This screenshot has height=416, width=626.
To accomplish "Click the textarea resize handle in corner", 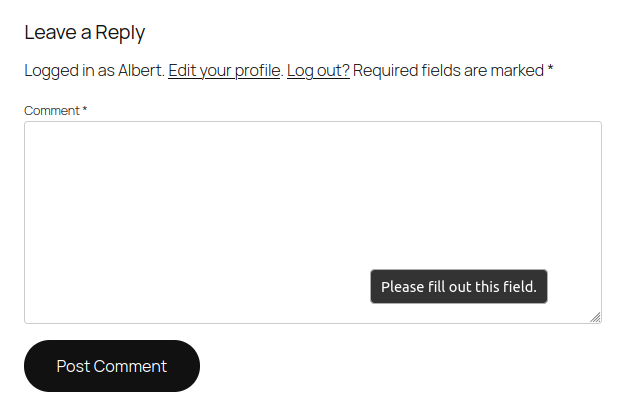I will tap(595, 316).
